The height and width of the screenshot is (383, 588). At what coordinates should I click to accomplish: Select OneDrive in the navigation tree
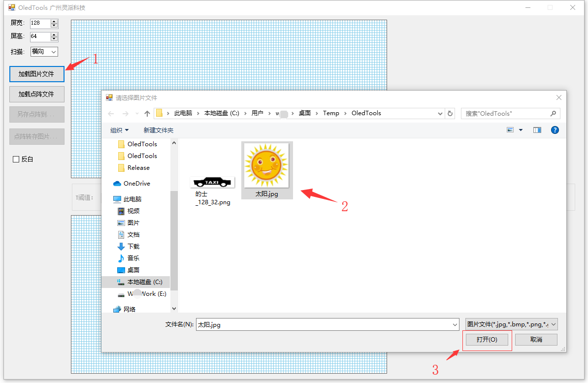131,184
